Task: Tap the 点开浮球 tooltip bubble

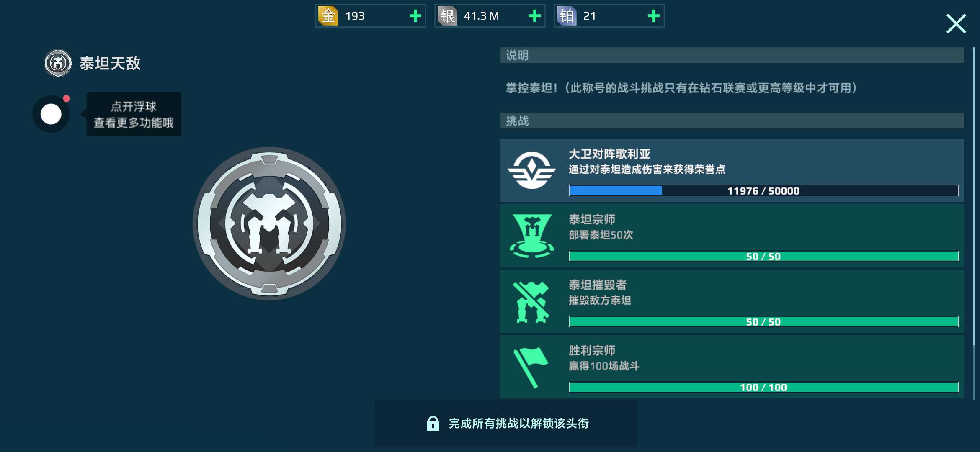Action: pyautogui.click(x=134, y=114)
